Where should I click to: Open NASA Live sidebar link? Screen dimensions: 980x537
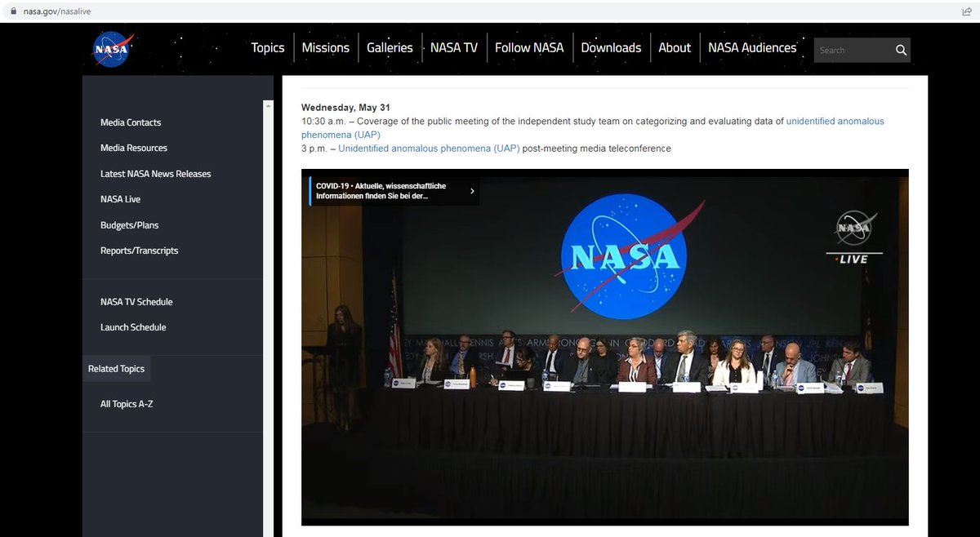point(120,199)
